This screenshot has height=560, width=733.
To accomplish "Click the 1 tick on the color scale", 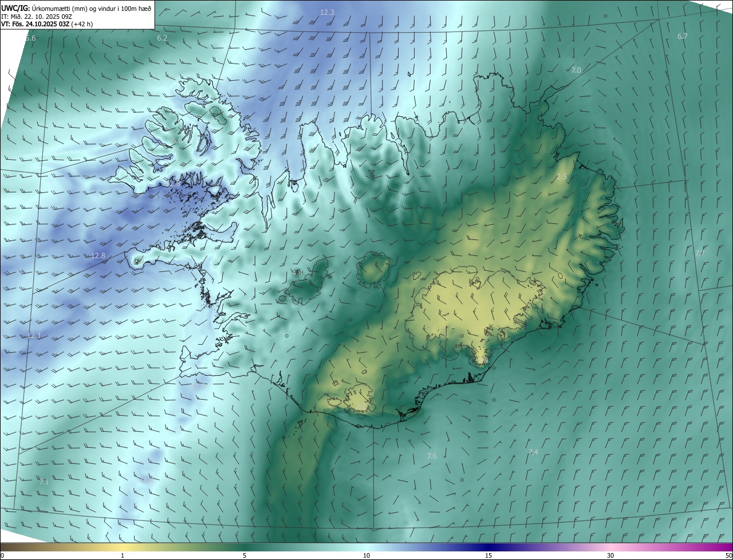I will click(123, 555).
